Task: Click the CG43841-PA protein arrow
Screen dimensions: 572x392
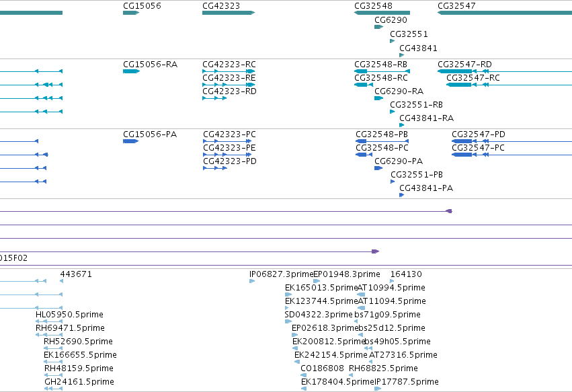Action: 402,195
